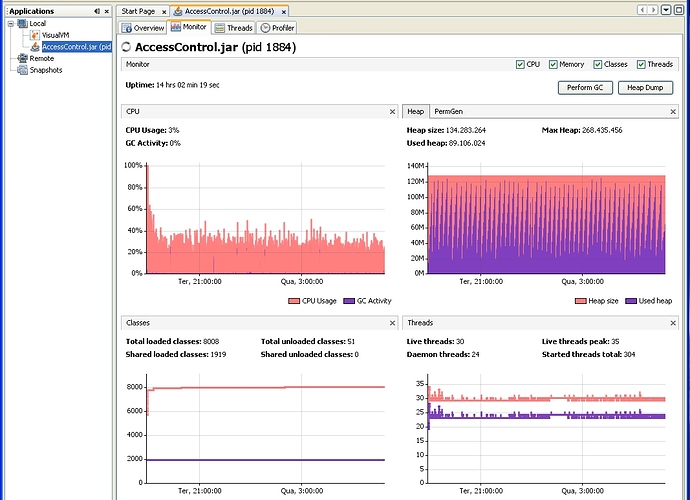The height and width of the screenshot is (500, 690).
Task: Click the GC Activity: 0% text
Action: click(153, 143)
